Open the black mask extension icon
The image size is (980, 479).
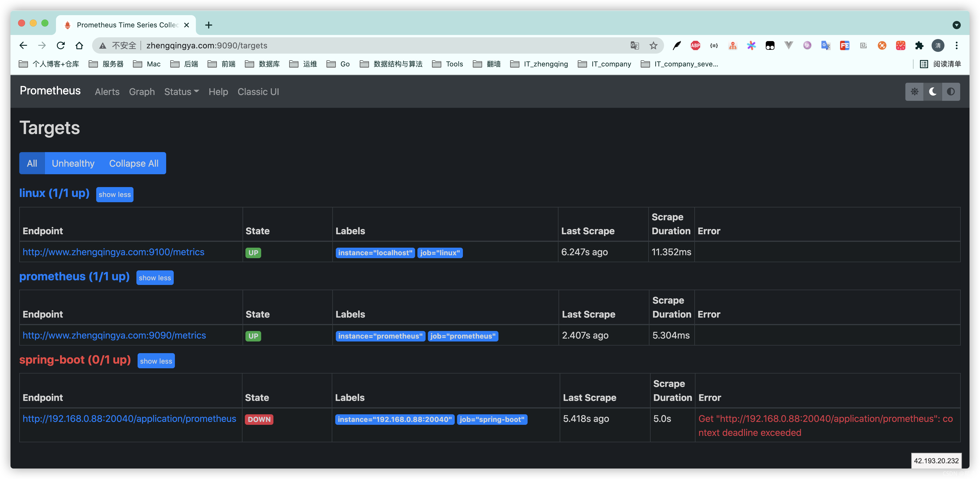click(770, 46)
